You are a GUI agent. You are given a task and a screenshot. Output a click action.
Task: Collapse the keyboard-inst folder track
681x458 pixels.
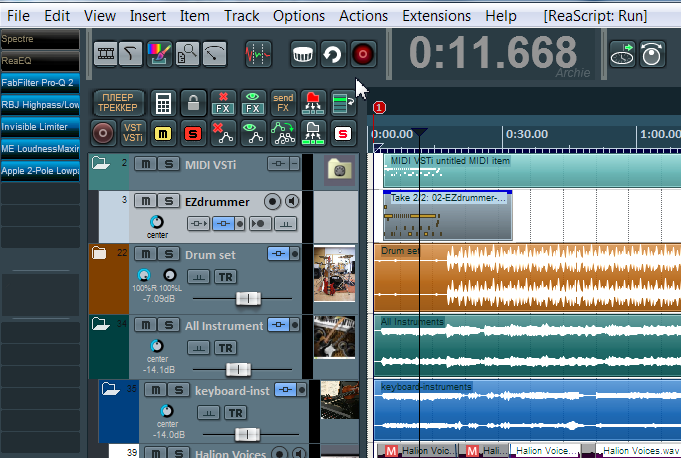pos(111,389)
